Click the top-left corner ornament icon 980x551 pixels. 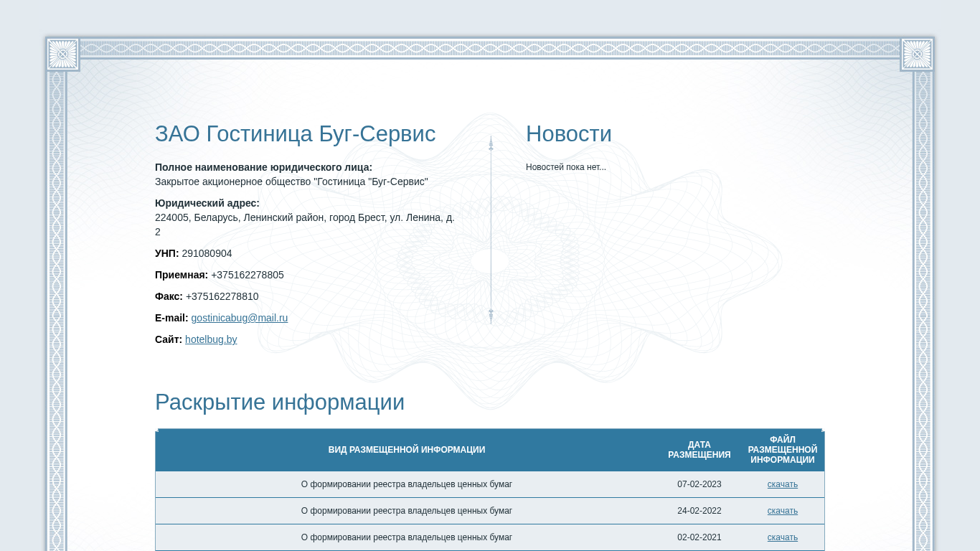62,55
